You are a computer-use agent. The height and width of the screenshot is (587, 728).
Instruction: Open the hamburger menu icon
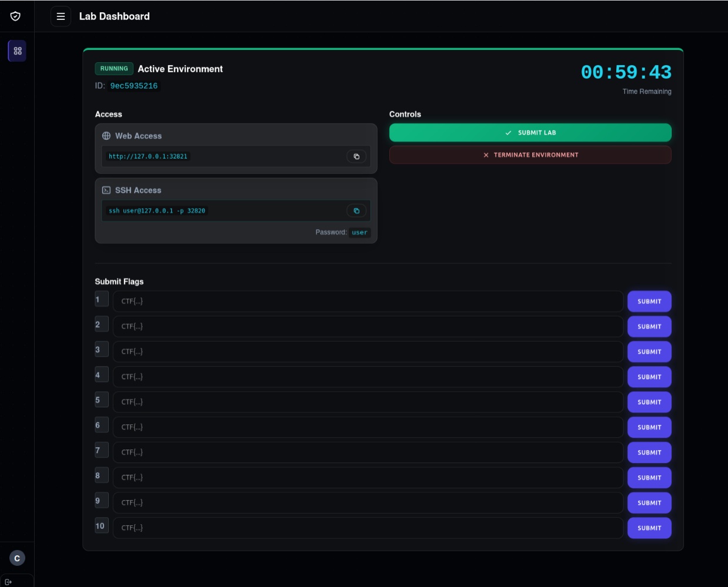(61, 16)
